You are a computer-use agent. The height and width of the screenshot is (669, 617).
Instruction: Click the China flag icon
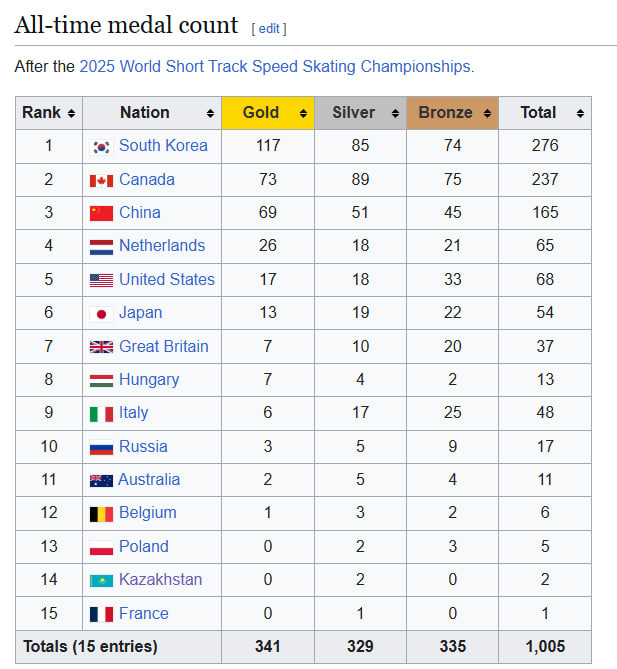click(101, 213)
